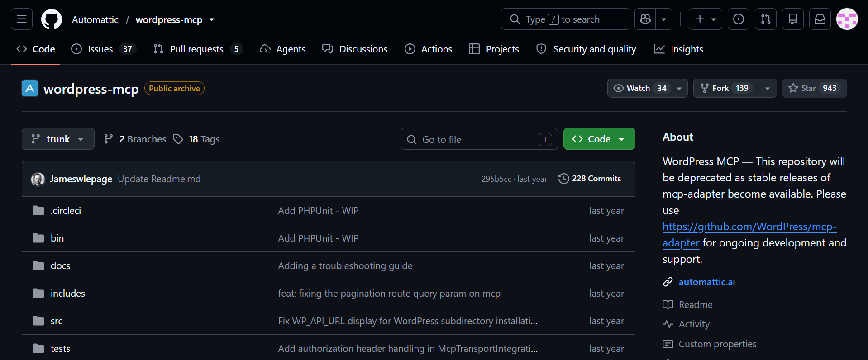The width and height of the screenshot is (868, 360).
Task: View the 228 Commits history
Action: click(590, 179)
